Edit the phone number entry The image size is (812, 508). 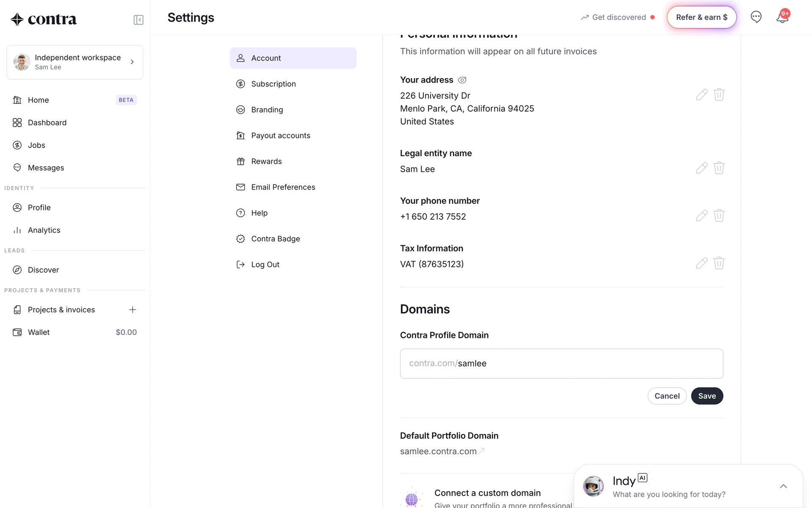click(702, 215)
